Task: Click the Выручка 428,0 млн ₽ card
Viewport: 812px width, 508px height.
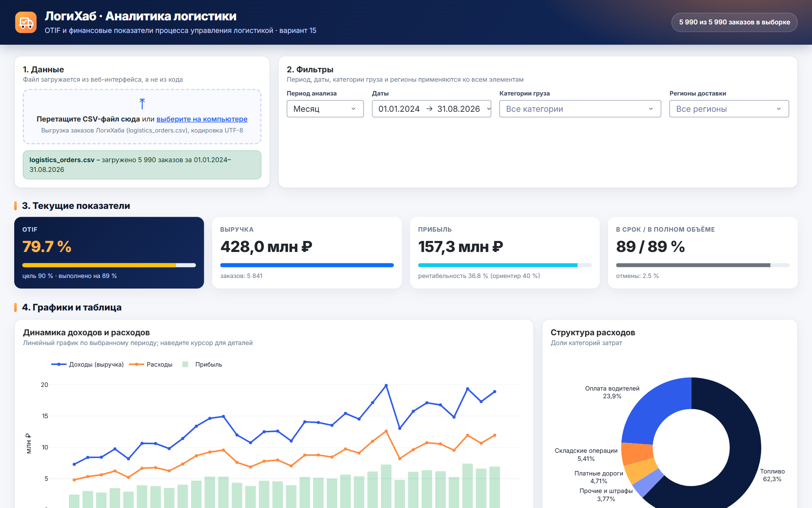Action: (x=307, y=253)
